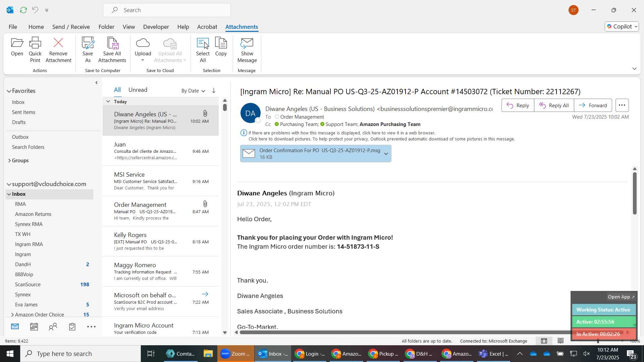
Task: Open Calendar view in navigation bar
Action: click(x=34, y=326)
